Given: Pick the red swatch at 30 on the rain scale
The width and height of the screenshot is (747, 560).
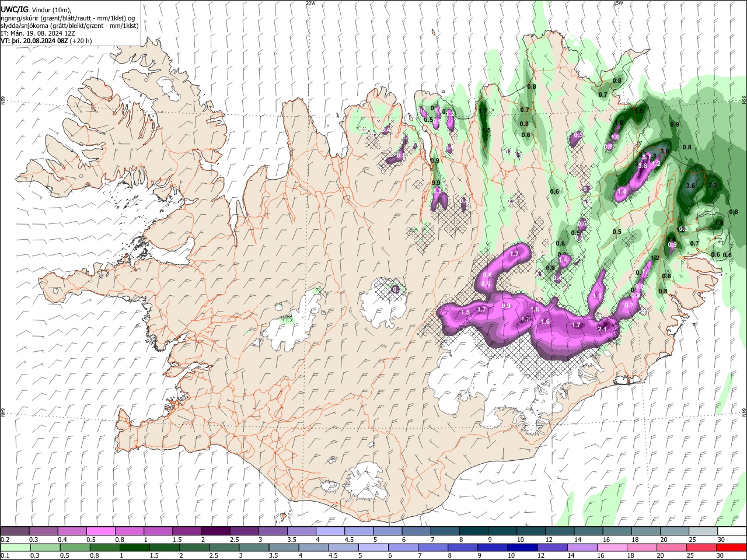Looking at the screenshot, I should click(x=731, y=548).
